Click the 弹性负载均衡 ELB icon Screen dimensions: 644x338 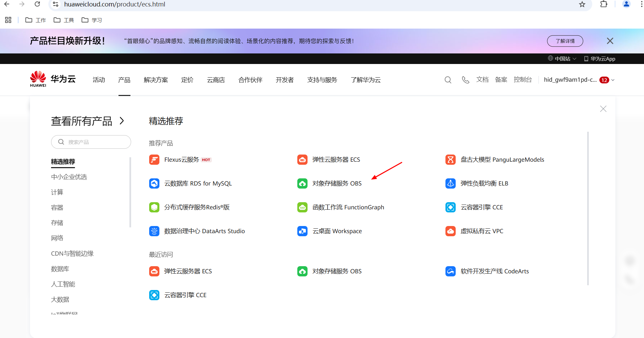coord(451,183)
